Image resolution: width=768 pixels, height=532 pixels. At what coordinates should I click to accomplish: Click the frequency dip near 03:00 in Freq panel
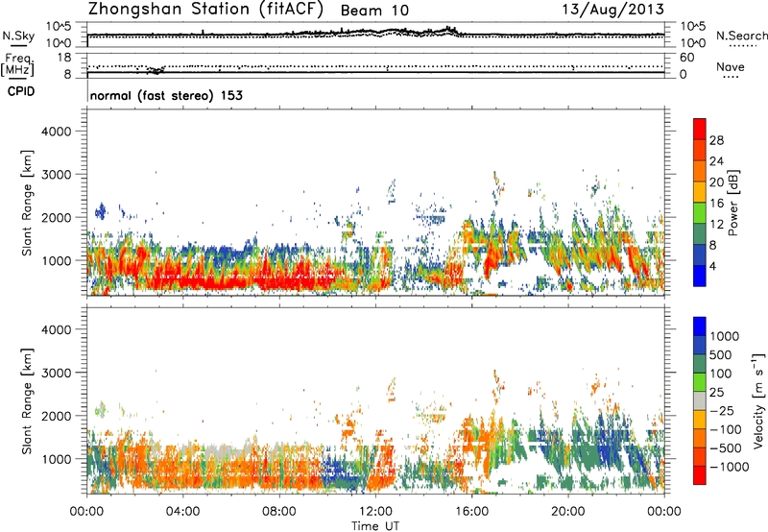pos(156,70)
